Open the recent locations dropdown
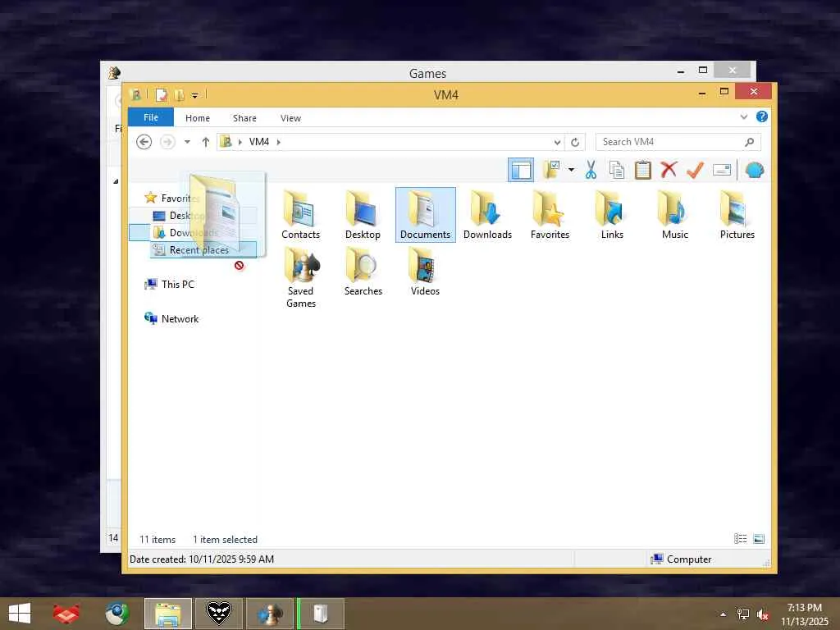Screen dimensions: 840x630 coord(188,142)
